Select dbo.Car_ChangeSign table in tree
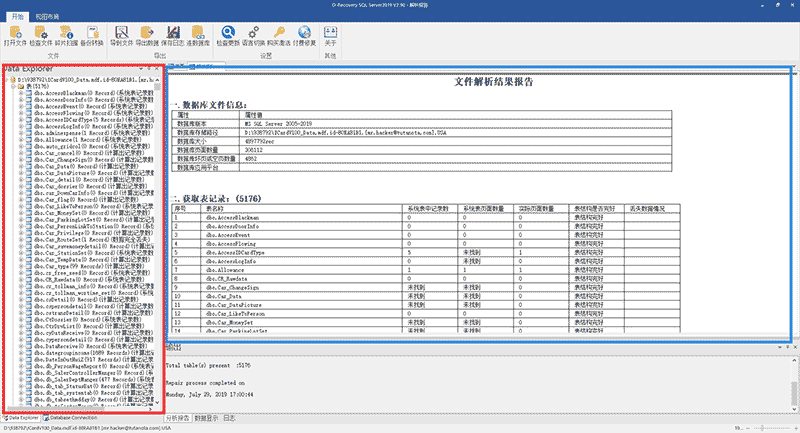The width and height of the screenshot is (800, 433). coord(94,160)
